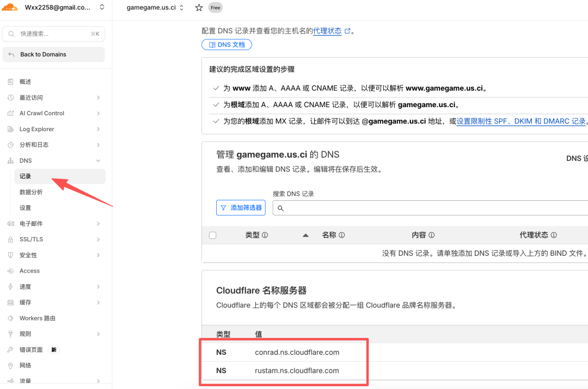Viewport: 588px width, 389px height.
Task: Toggle the favorite star for gamegame.us.ci
Action: (199, 7)
